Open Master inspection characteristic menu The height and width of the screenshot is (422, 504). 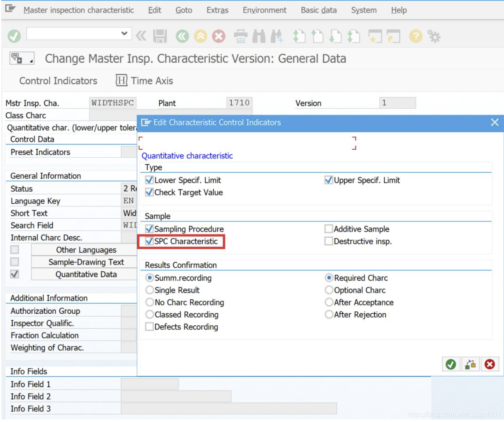pos(79,10)
